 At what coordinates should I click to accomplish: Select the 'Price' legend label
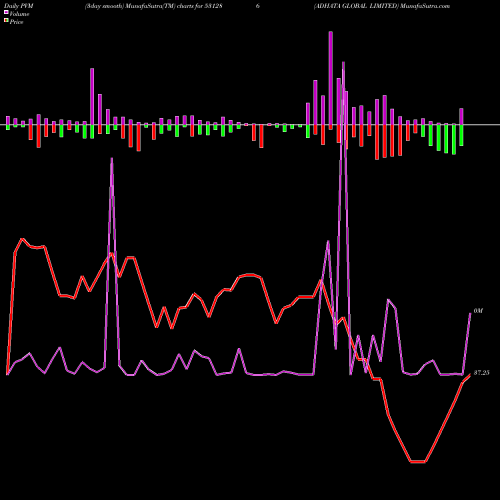(16, 22)
